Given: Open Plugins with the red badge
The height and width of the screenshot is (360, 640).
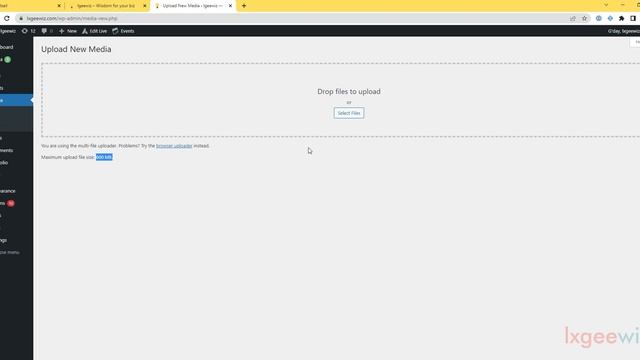Looking at the screenshot, I should [7, 203].
